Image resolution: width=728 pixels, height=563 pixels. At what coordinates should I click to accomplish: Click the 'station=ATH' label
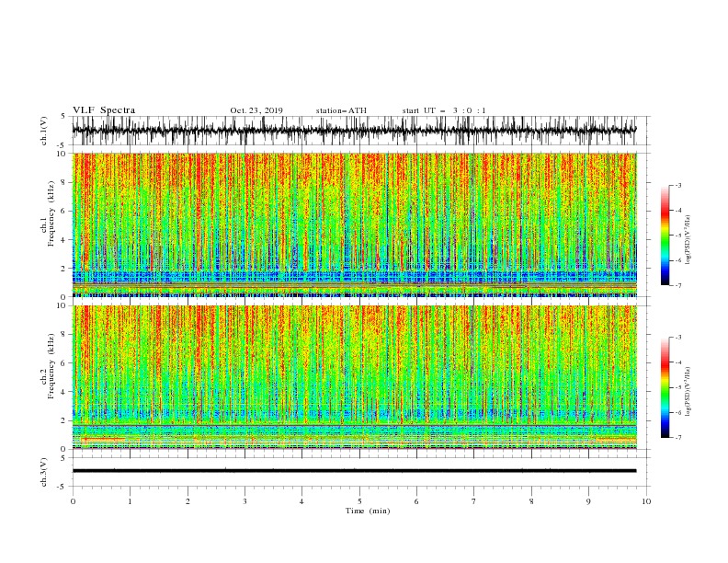point(341,110)
